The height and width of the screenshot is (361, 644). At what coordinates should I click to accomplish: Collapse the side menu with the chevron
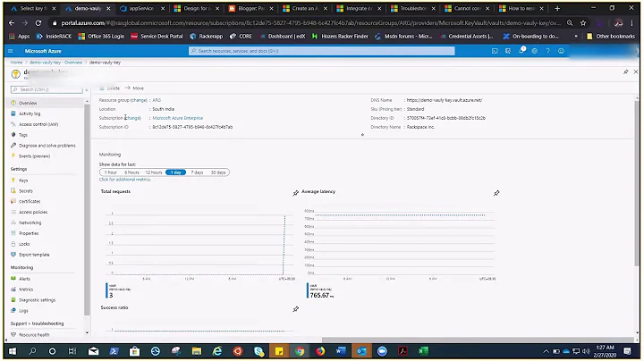tap(86, 89)
